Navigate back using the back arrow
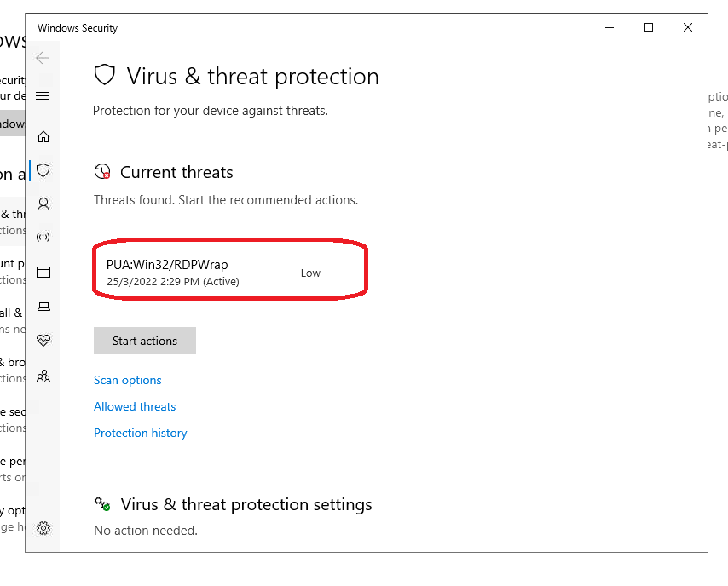This screenshot has width=728, height=586. 43,58
